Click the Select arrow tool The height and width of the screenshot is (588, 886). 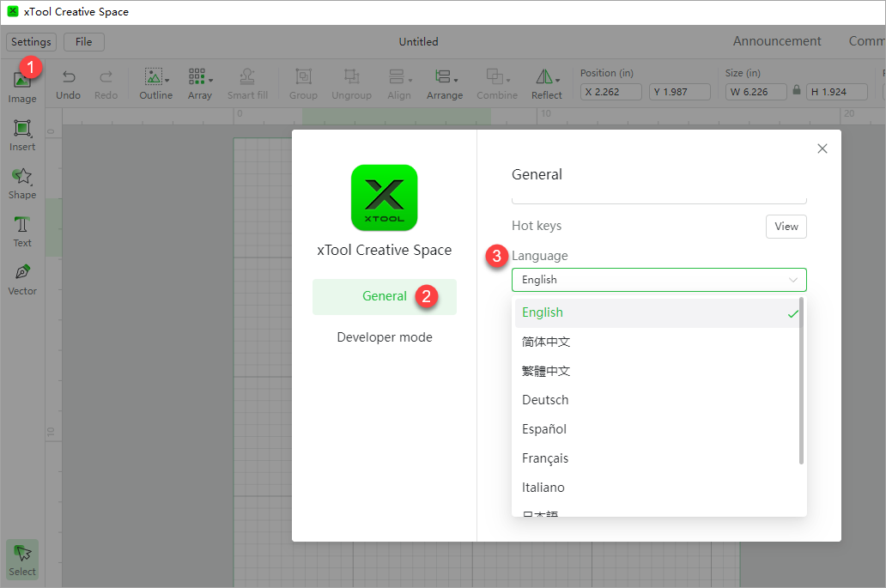click(22, 560)
